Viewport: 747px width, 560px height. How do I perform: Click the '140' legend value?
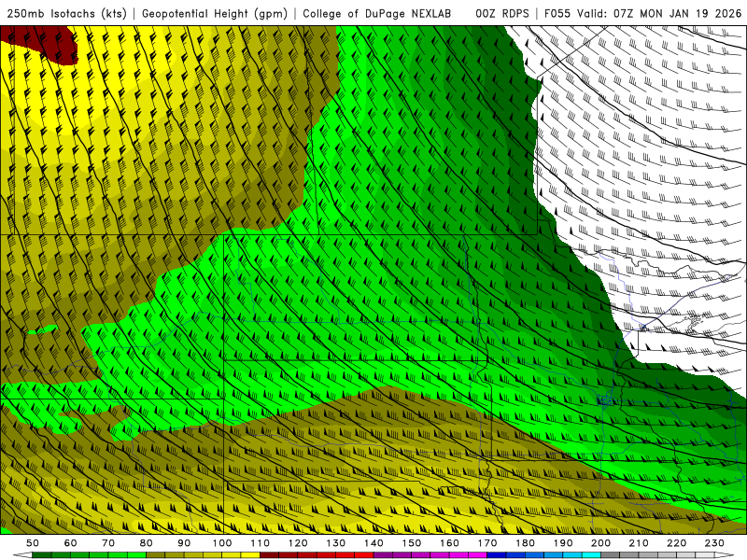pos(374,543)
